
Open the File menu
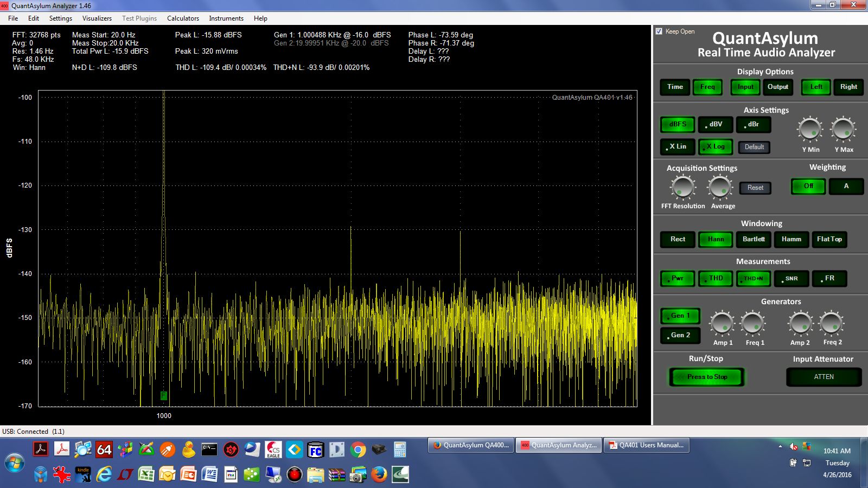point(13,18)
